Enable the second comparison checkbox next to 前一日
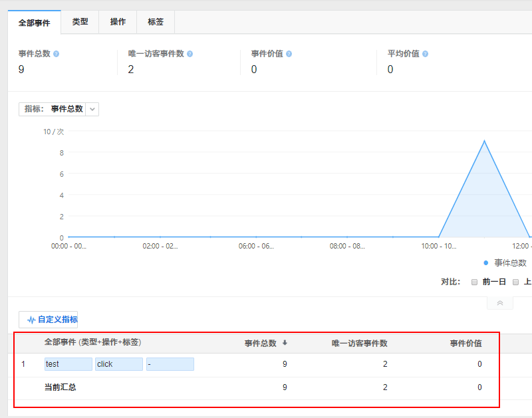532x418 pixels. click(516, 281)
